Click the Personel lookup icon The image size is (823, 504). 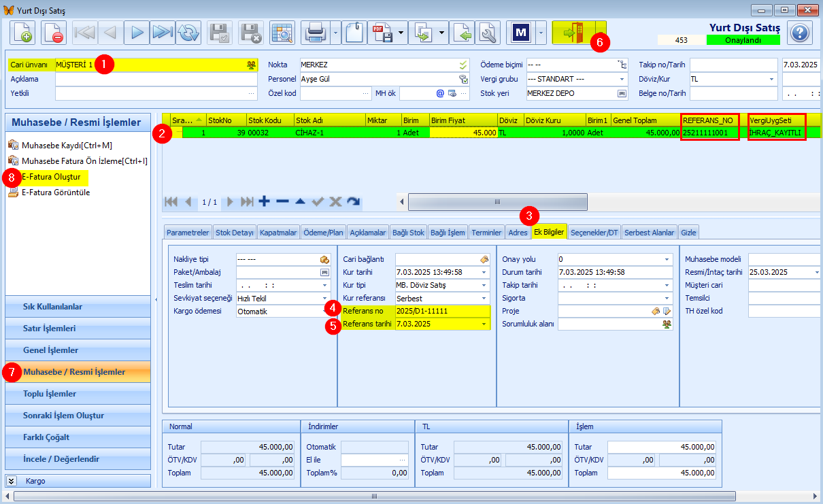click(463, 79)
